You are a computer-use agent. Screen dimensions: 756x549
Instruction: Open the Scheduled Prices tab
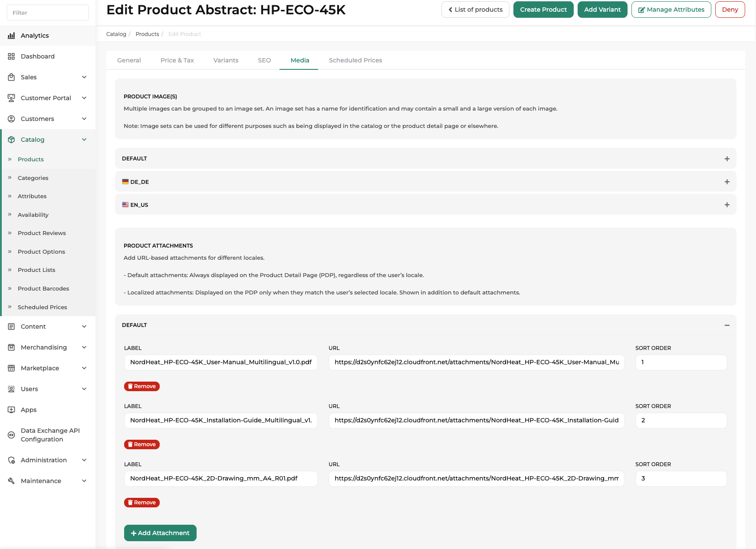[355, 60]
